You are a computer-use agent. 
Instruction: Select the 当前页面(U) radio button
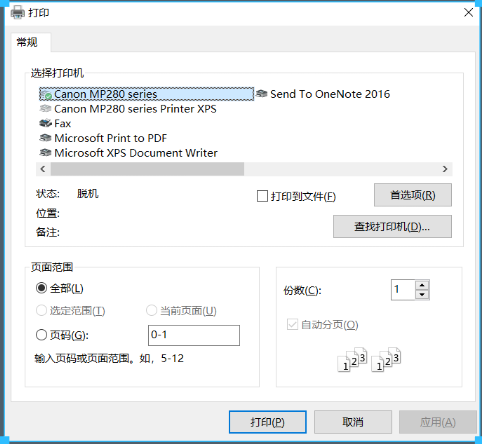pos(151,310)
